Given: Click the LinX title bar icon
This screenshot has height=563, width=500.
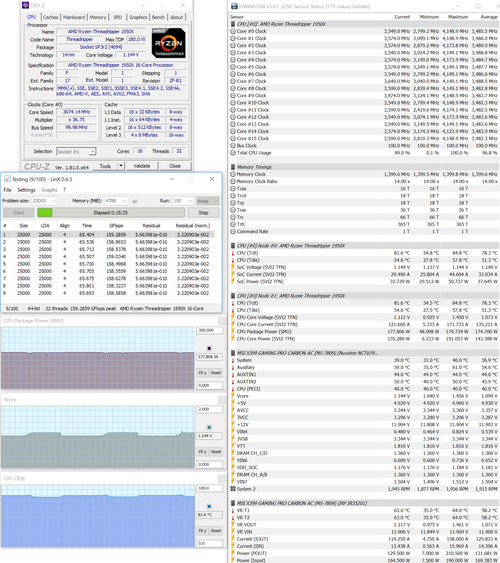Looking at the screenshot, I should 7,179.
